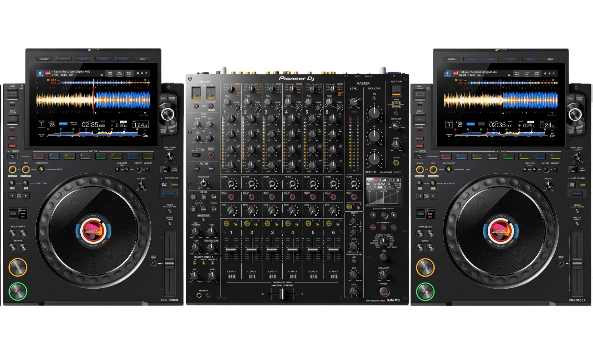The width and height of the screenshot is (593, 364).
Task: Open MENU on the left CDJ
Action: coord(142,59)
